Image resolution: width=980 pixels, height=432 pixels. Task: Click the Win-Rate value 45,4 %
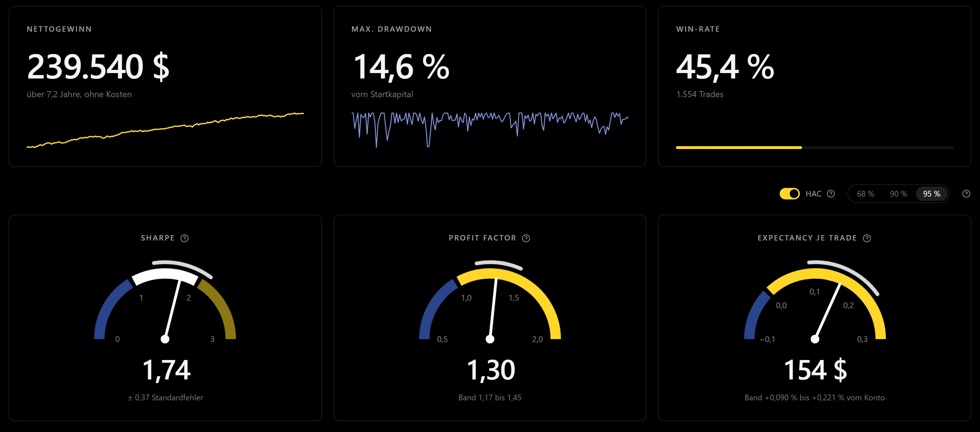(x=725, y=67)
